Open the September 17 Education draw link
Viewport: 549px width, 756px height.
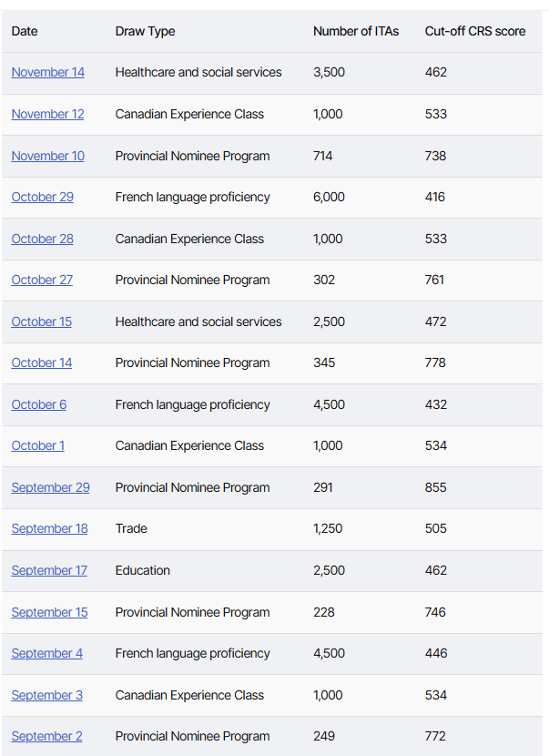tap(49, 570)
